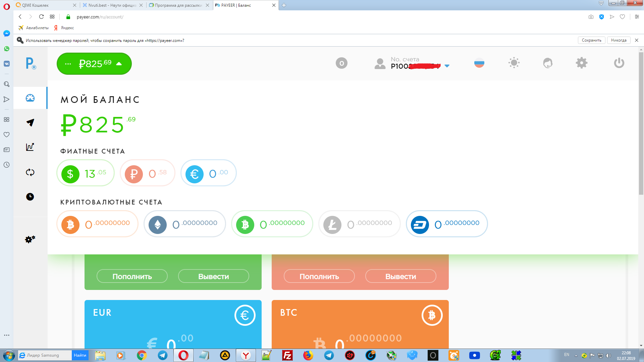Open Firefox from the taskbar
644x362 pixels.
(x=308, y=355)
